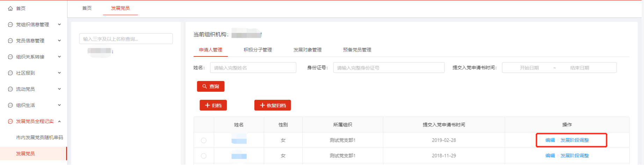Screen dimensions: 644x165
Task: Click 发展阶段调整 link in the first row
Action: click(x=574, y=140)
